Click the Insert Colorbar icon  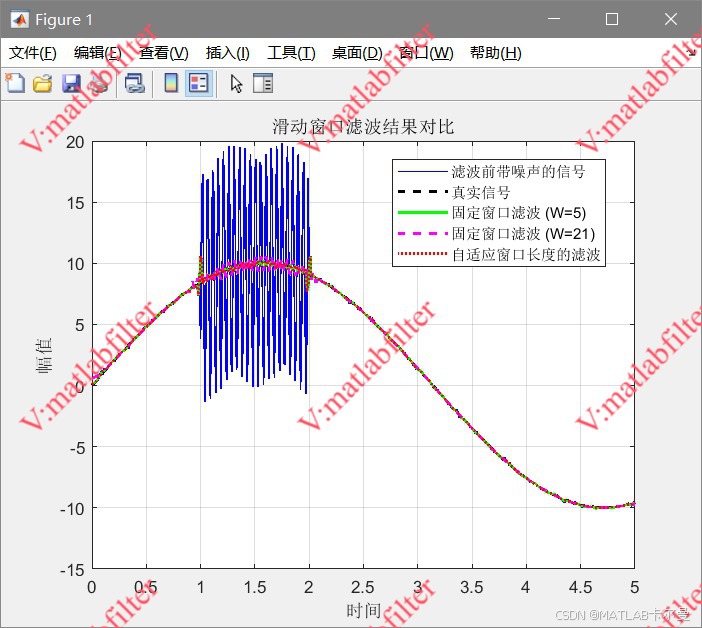click(171, 83)
